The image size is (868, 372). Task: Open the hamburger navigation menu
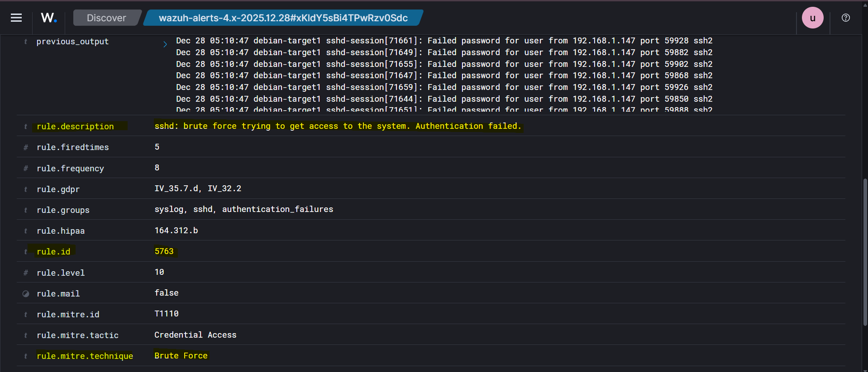point(16,18)
